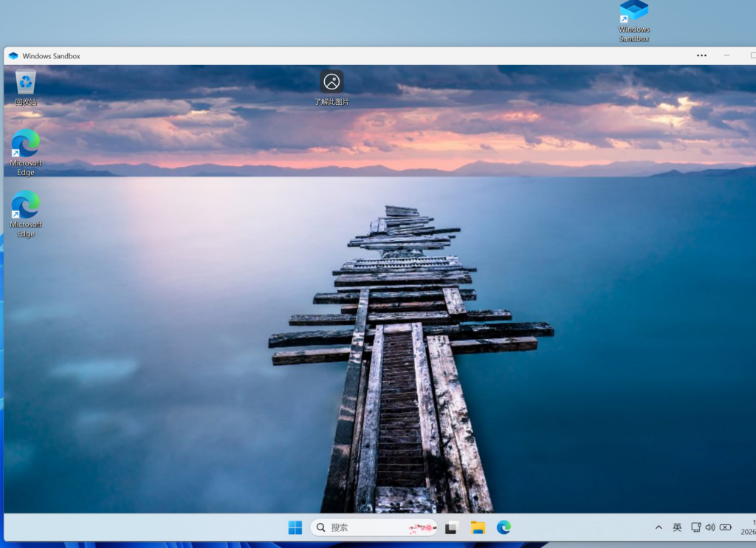Minimize the Windows Sandbox window
Image resolution: width=756 pixels, height=548 pixels.
(727, 56)
